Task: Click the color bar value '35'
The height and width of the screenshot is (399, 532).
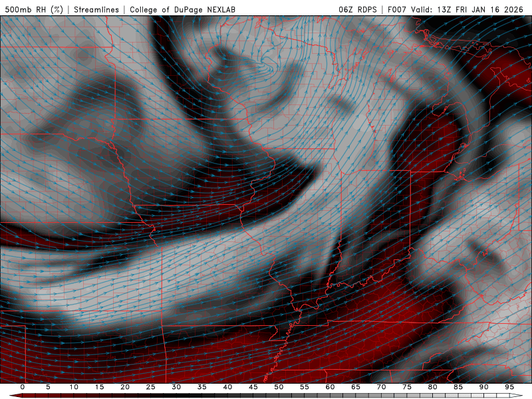Action: point(202,387)
